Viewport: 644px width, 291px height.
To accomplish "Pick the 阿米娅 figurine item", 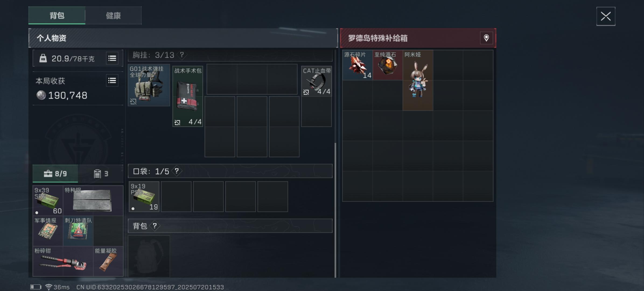I will click(418, 80).
